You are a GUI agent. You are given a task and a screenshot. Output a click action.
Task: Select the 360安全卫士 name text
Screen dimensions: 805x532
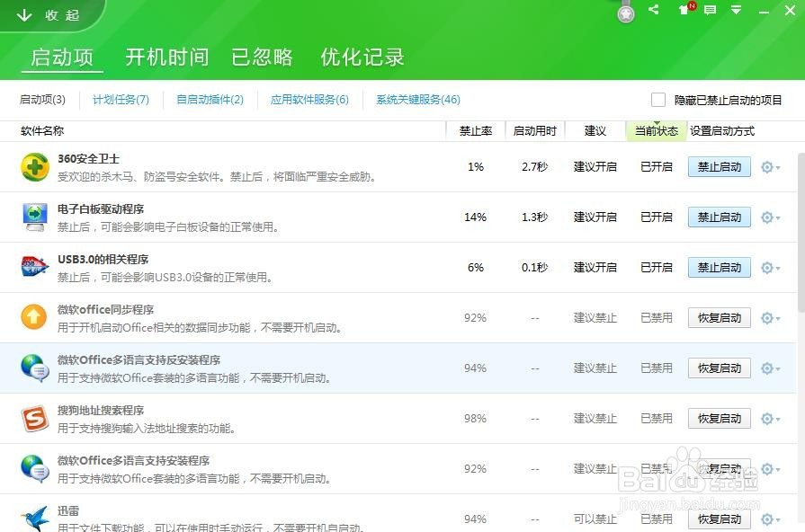pyautogui.click(x=88, y=158)
